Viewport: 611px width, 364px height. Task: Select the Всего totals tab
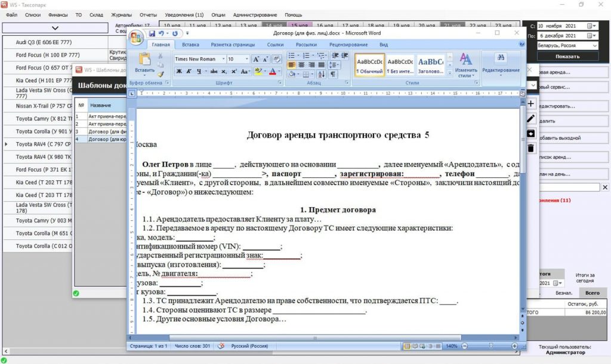pos(593,292)
